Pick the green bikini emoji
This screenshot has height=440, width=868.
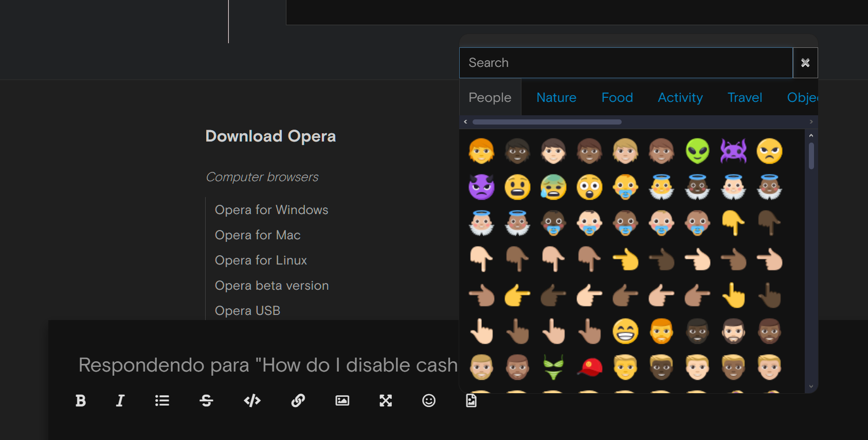point(553,367)
